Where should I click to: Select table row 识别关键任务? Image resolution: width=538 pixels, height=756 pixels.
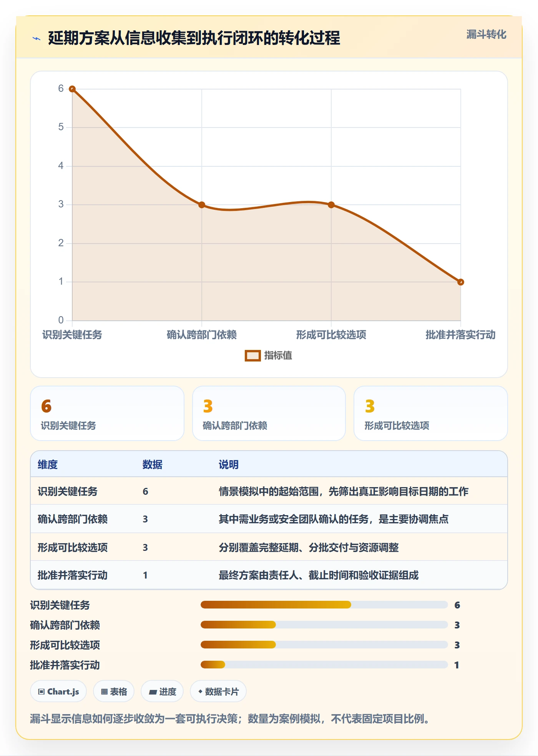tap(269, 491)
